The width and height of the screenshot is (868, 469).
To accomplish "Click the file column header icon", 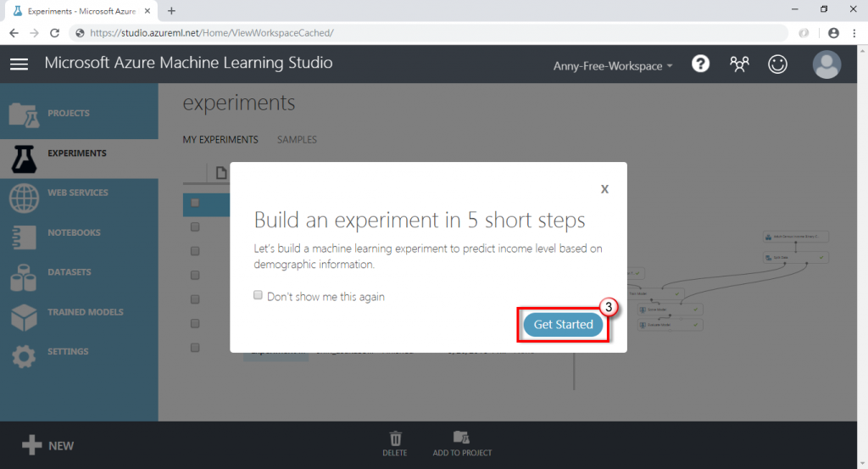I will pos(221,173).
